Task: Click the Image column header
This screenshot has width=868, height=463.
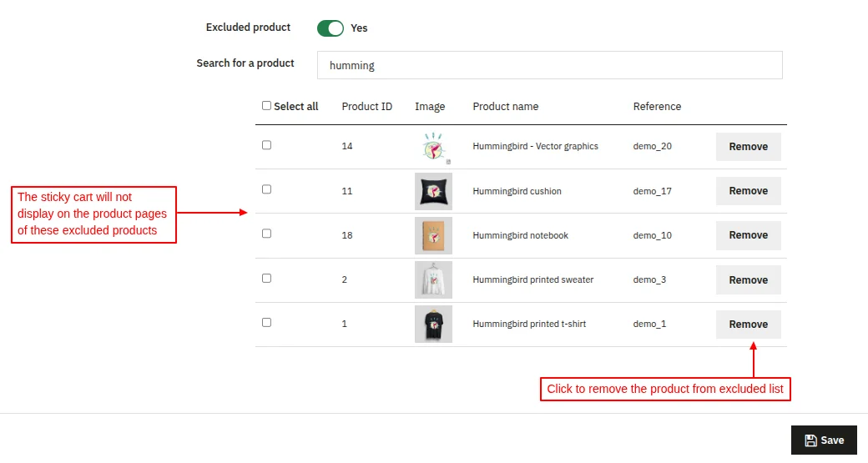Action: [x=430, y=107]
